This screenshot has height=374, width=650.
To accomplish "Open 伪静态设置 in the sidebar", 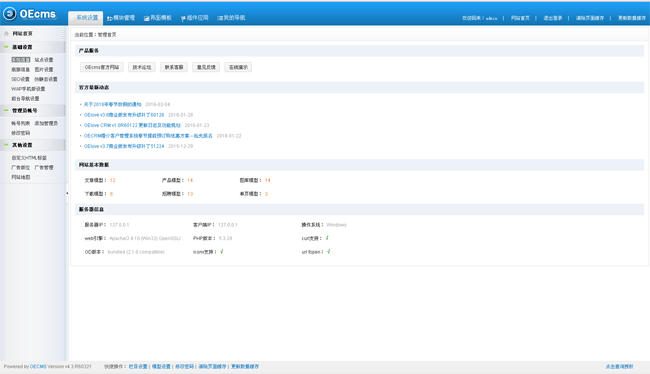I will [46, 79].
